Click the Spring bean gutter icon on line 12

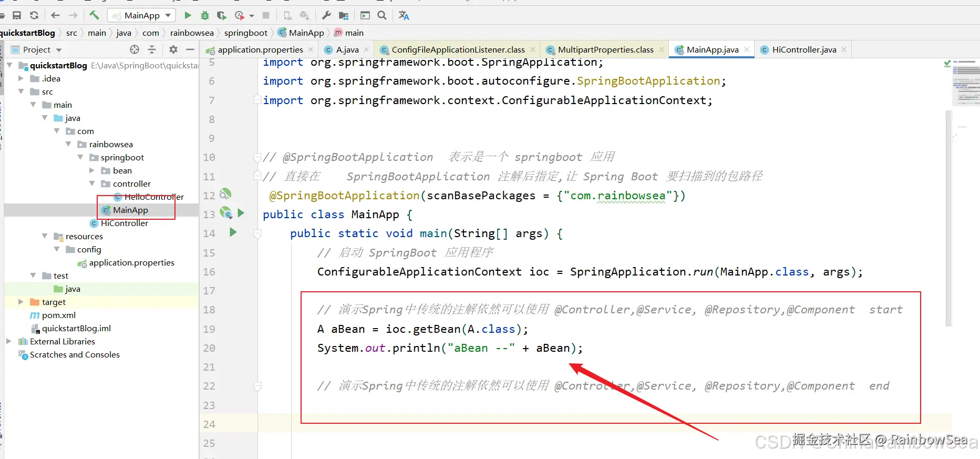click(225, 194)
